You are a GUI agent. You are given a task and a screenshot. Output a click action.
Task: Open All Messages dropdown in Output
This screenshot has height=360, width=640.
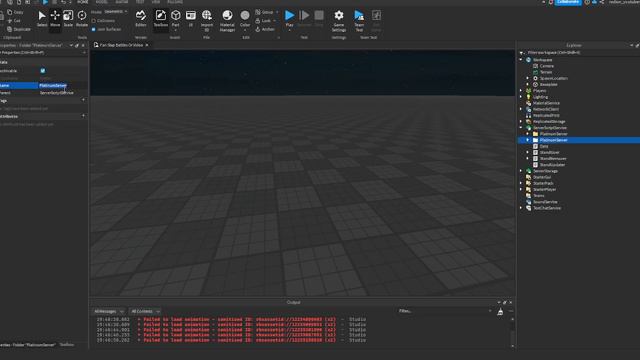[x=109, y=311]
